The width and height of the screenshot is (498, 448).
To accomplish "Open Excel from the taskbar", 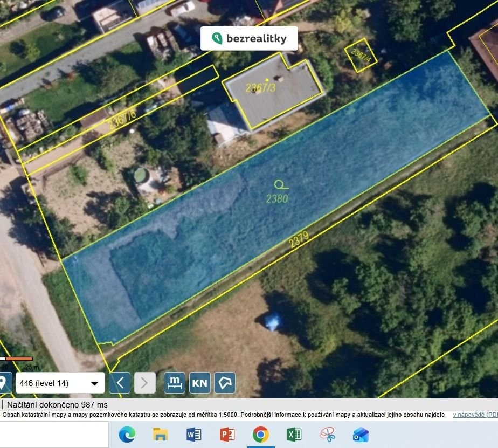I will point(294,434).
